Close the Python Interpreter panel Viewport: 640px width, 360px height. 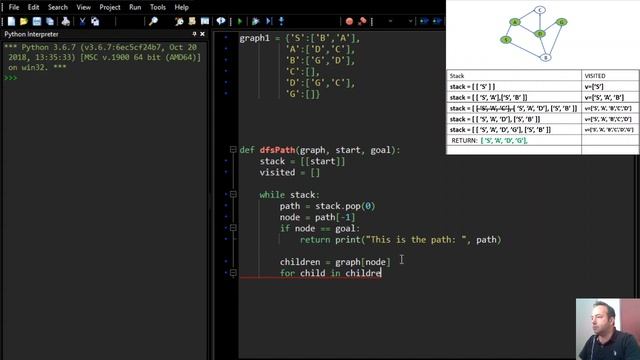(202, 34)
